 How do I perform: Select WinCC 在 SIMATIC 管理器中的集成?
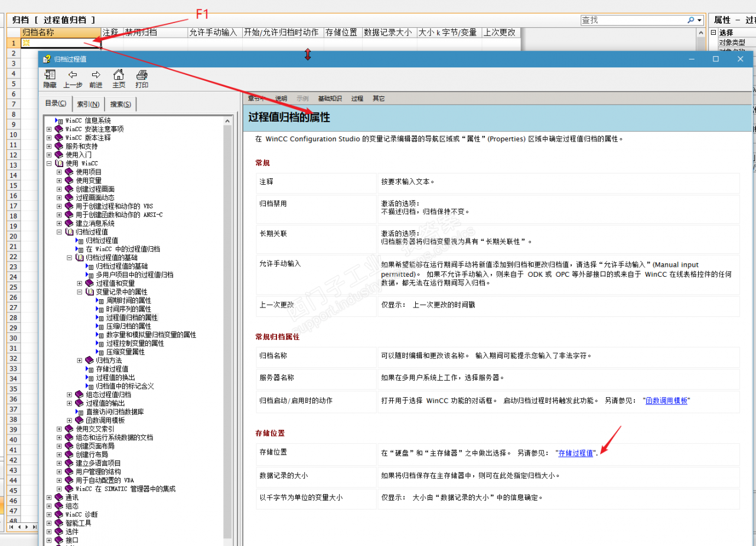tap(126, 489)
